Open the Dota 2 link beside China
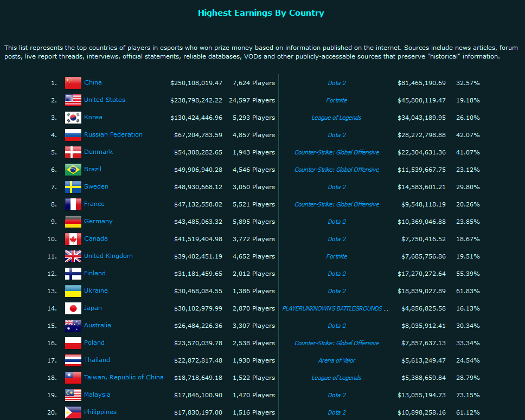This screenshot has height=420, width=525. coord(336,82)
